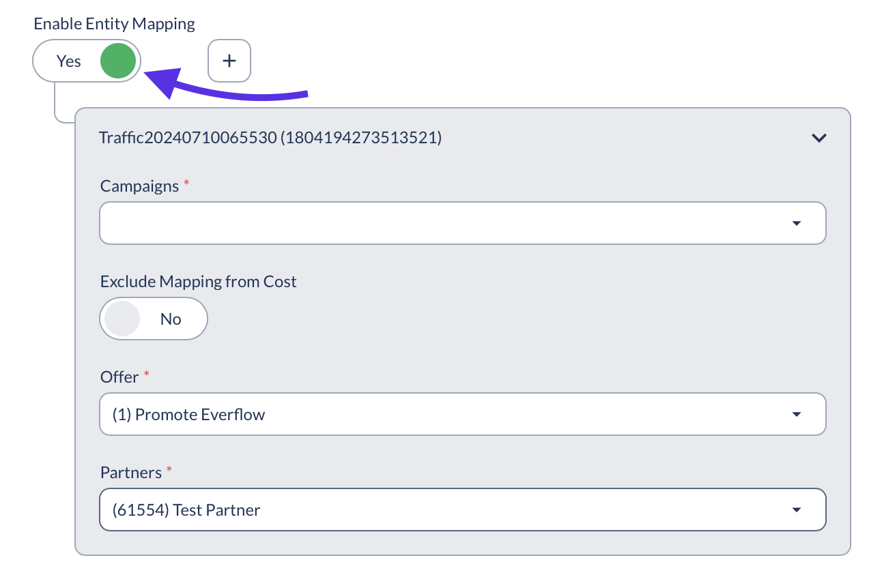Click the Enable Entity Mapping label
Image resolution: width=882 pixels, height=588 pixels.
(x=115, y=24)
